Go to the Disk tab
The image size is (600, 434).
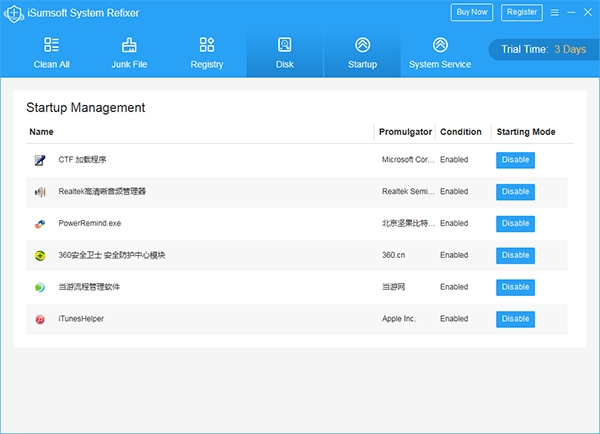coord(285,53)
